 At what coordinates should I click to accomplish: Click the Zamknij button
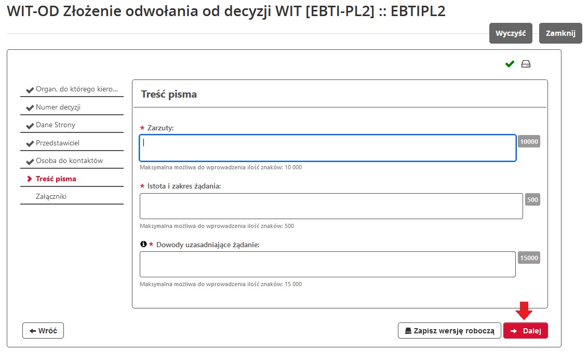pyautogui.click(x=560, y=33)
